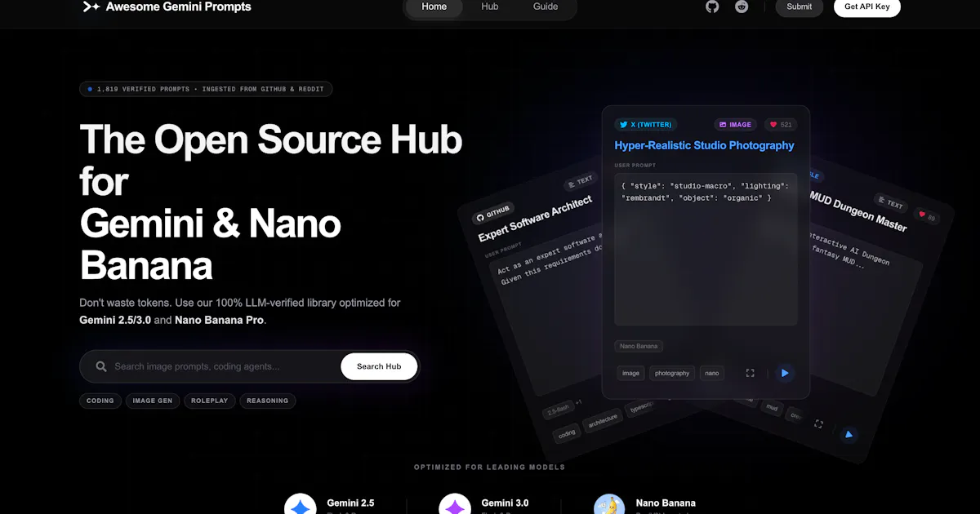Click the Search Hub button
The width and height of the screenshot is (980, 514).
pyautogui.click(x=379, y=366)
